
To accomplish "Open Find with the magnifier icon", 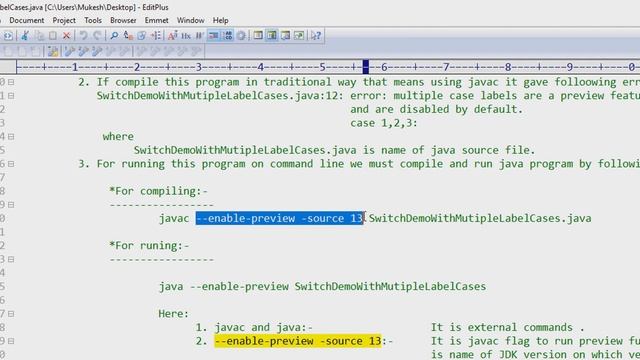I will click(114, 36).
